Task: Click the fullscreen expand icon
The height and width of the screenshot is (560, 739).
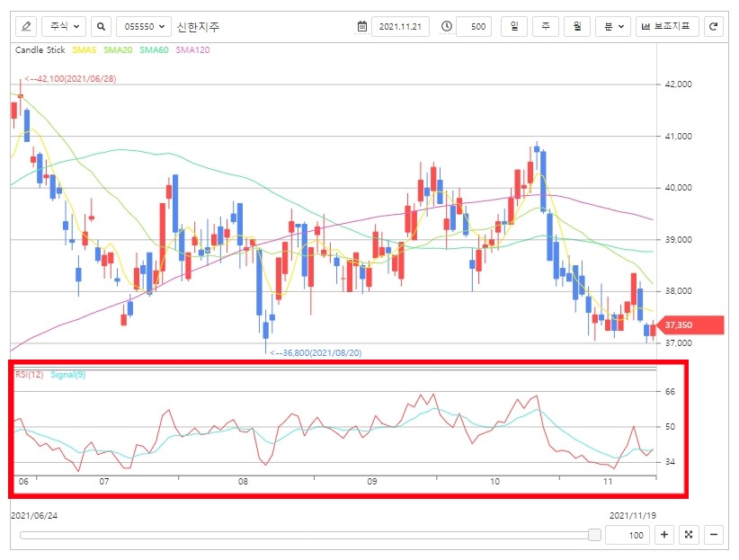Action: pyautogui.click(x=689, y=535)
